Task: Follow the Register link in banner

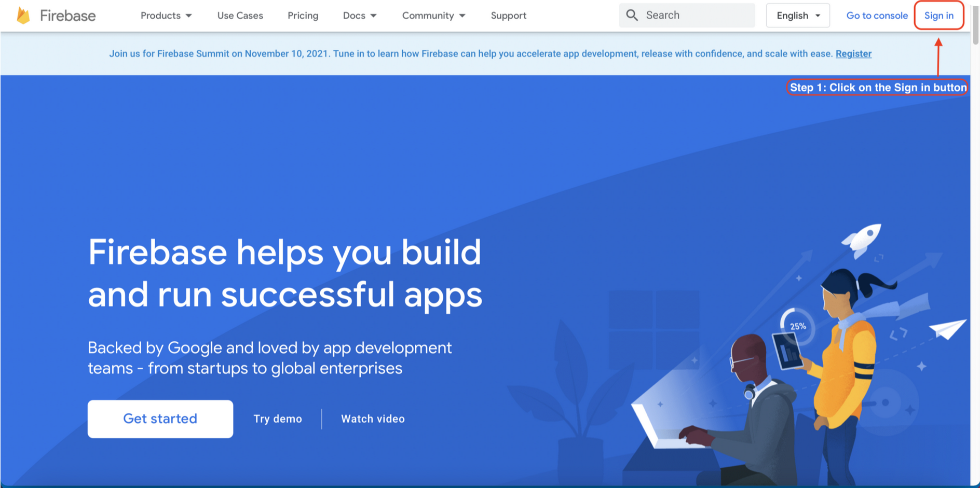Action: click(x=853, y=54)
